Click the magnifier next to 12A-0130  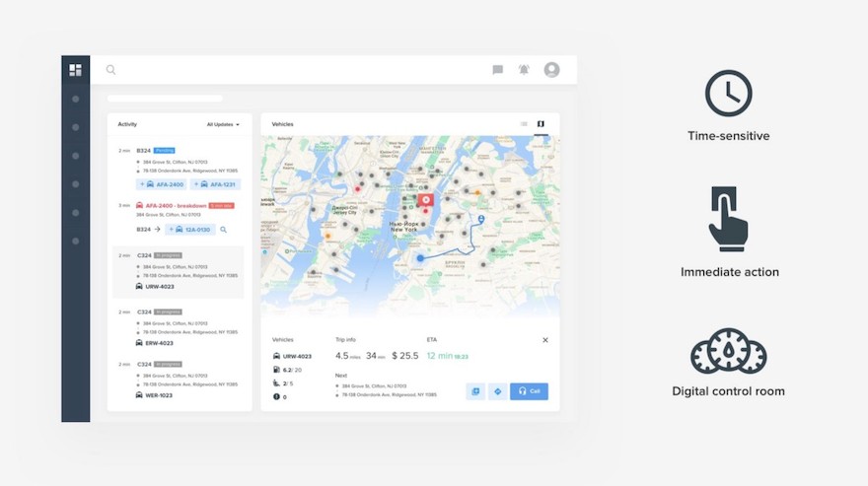224,229
